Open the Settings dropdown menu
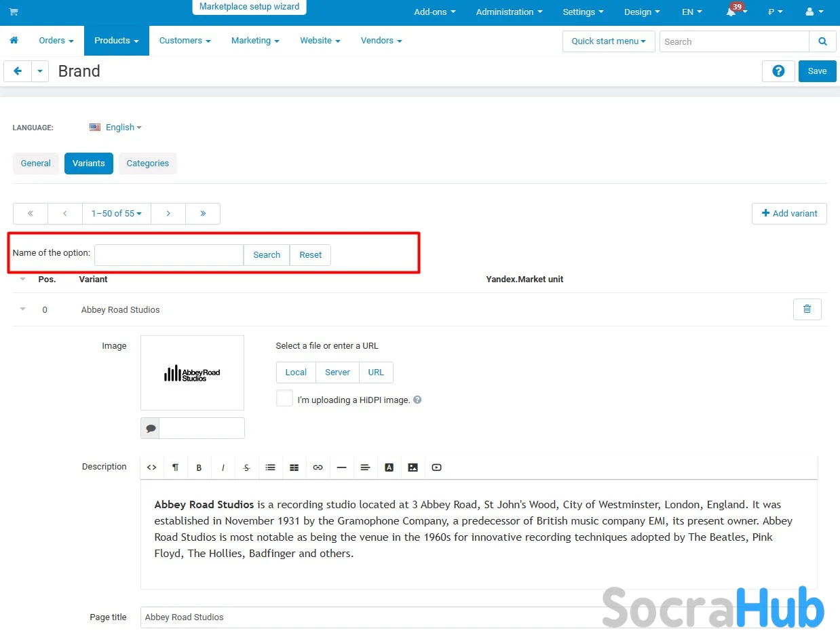The width and height of the screenshot is (840, 631). click(x=583, y=12)
